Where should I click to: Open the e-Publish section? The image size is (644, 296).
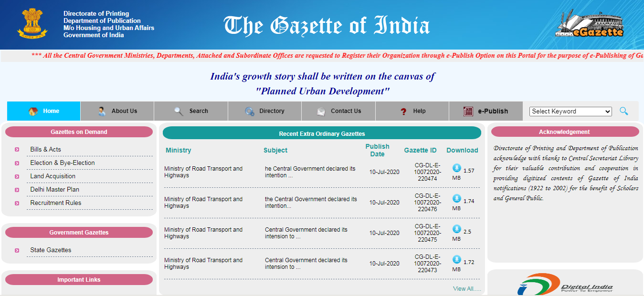tap(486, 111)
